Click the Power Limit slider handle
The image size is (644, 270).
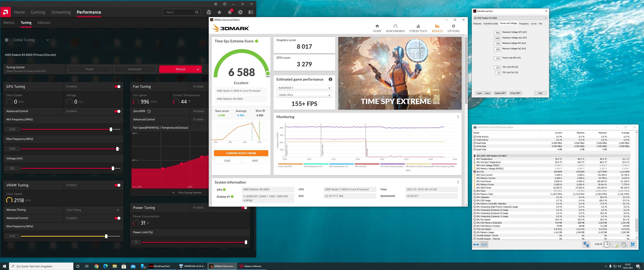coord(246,242)
